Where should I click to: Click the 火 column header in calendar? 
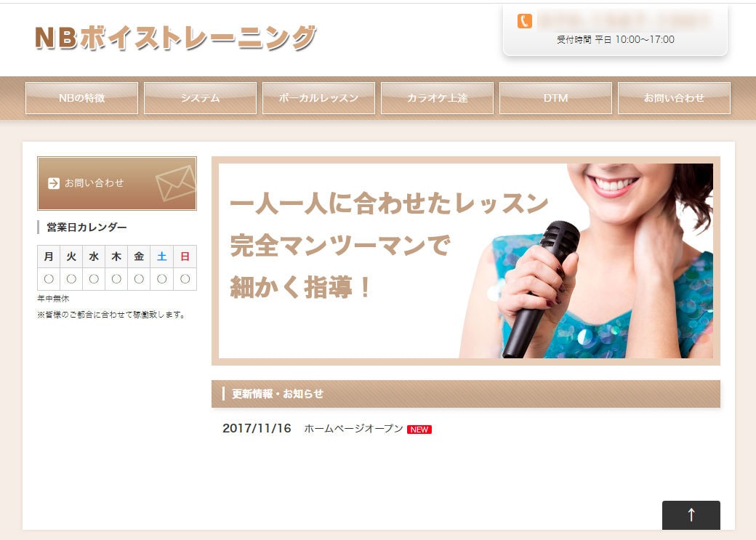71,257
